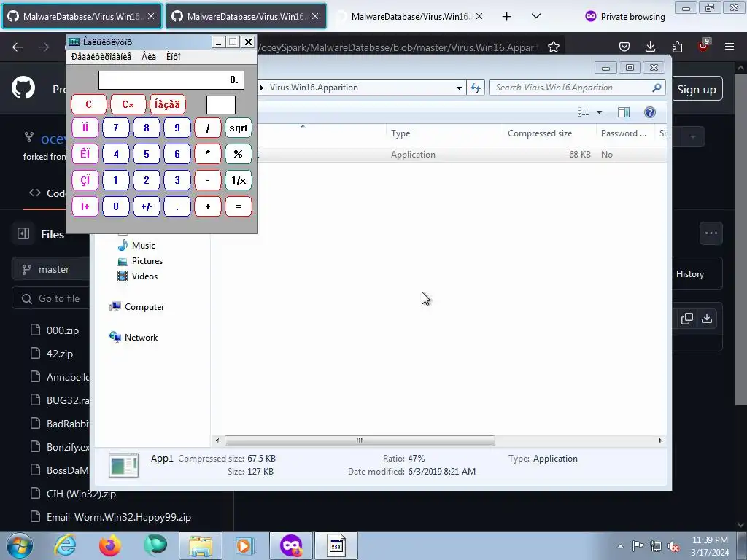
Task: Click the Explorer help question mark icon
Action: click(649, 112)
